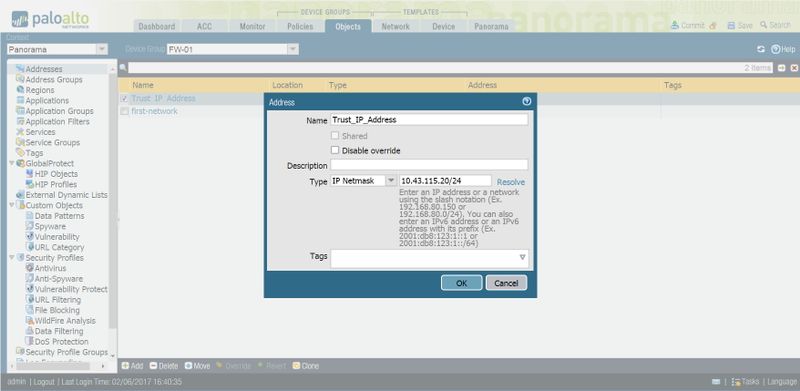Open Antivirus under Security Profiles
Screen dimensions: 800x391
click(50, 268)
